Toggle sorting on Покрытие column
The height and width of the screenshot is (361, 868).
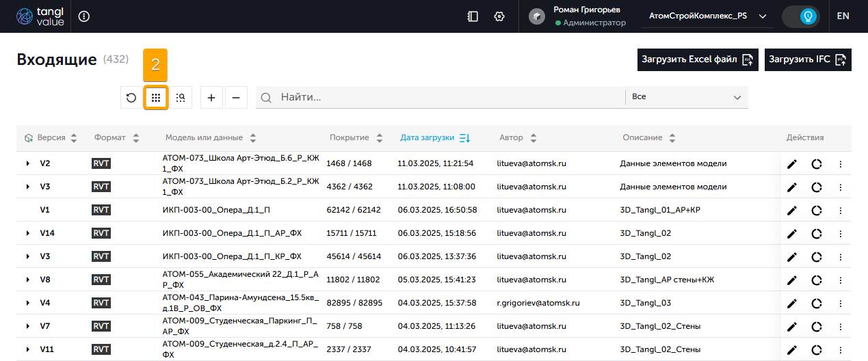[356, 137]
